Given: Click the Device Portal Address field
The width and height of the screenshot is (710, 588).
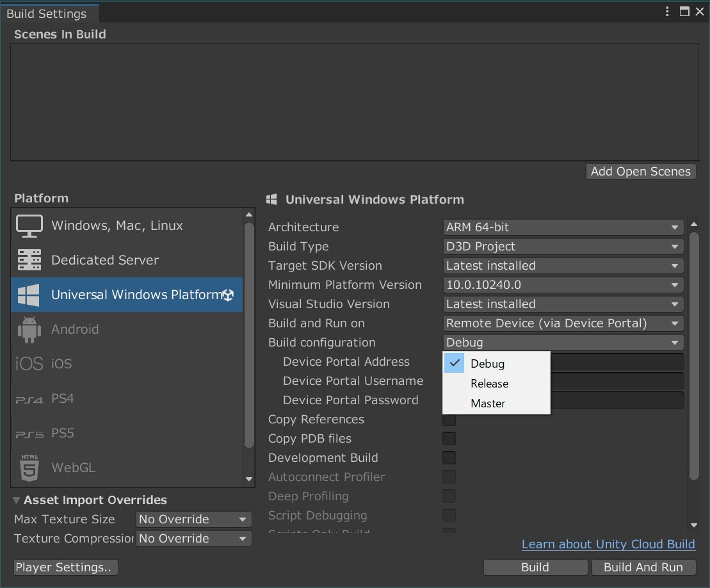Looking at the screenshot, I should point(617,362).
